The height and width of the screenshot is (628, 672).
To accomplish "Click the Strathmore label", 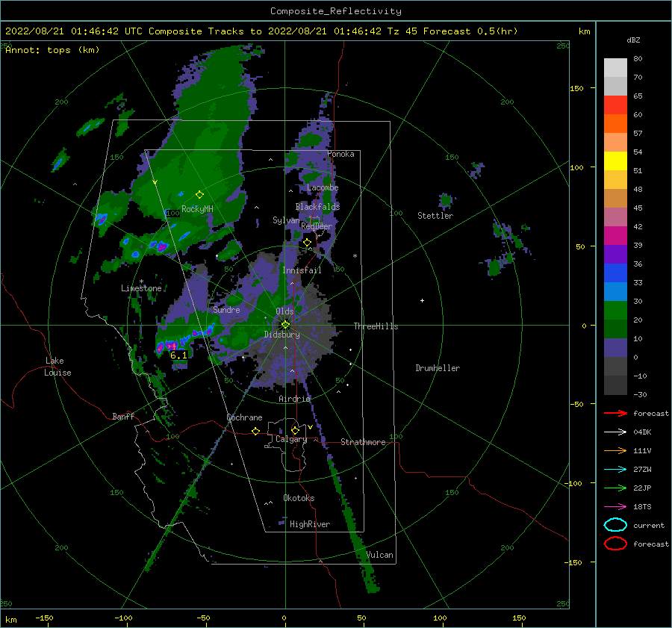I will 363,442.
